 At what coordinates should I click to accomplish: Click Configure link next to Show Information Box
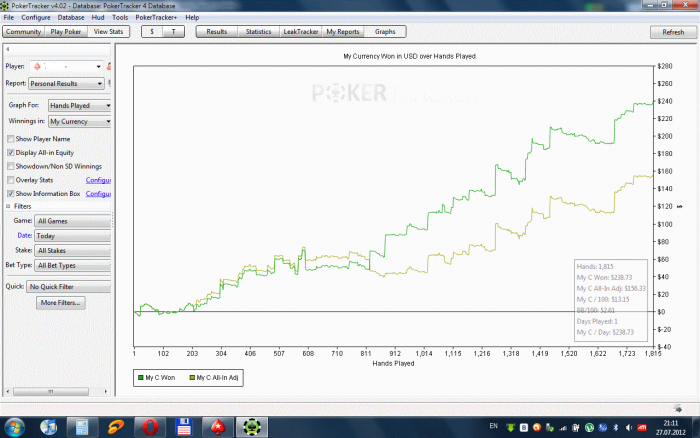(x=98, y=194)
